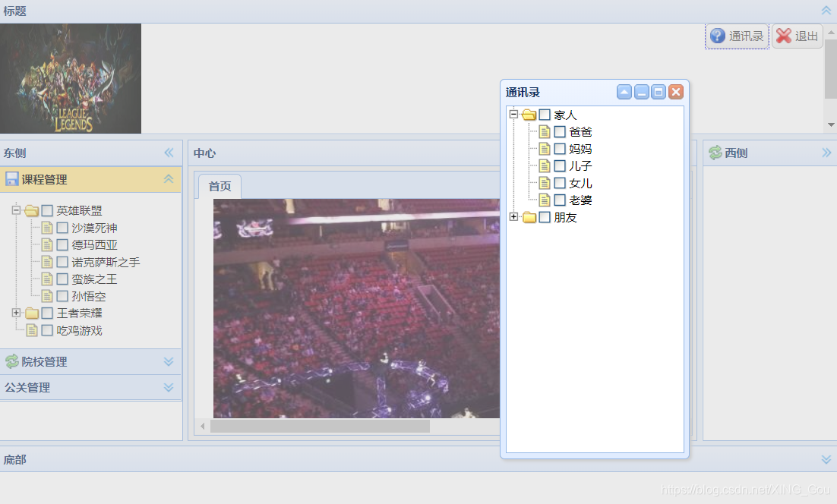This screenshot has width=837, height=504.
Task: Collapse the 英雄联盟 tree node
Action: tap(16, 210)
